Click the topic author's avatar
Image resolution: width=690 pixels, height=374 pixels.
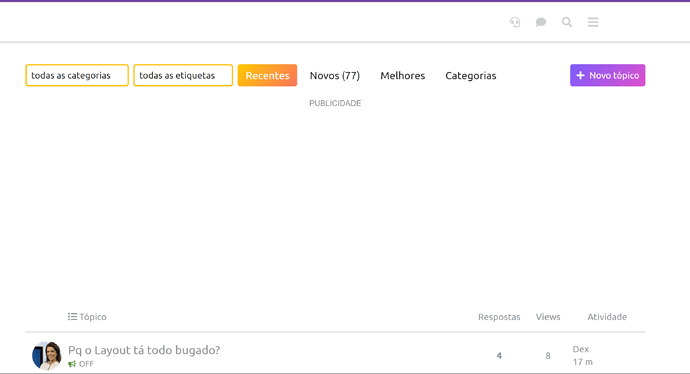[x=47, y=356]
